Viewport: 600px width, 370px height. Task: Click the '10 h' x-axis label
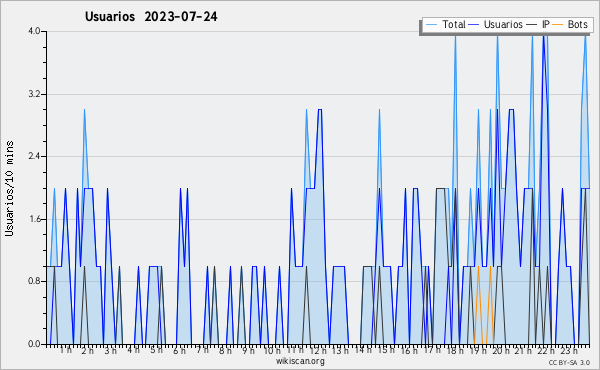coord(272,351)
